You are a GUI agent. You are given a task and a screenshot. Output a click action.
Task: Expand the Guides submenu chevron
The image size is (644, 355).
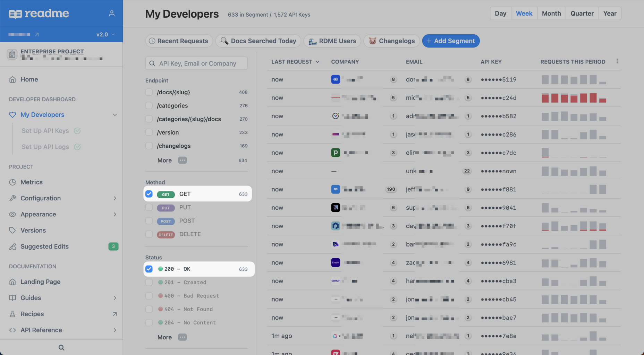pyautogui.click(x=115, y=298)
